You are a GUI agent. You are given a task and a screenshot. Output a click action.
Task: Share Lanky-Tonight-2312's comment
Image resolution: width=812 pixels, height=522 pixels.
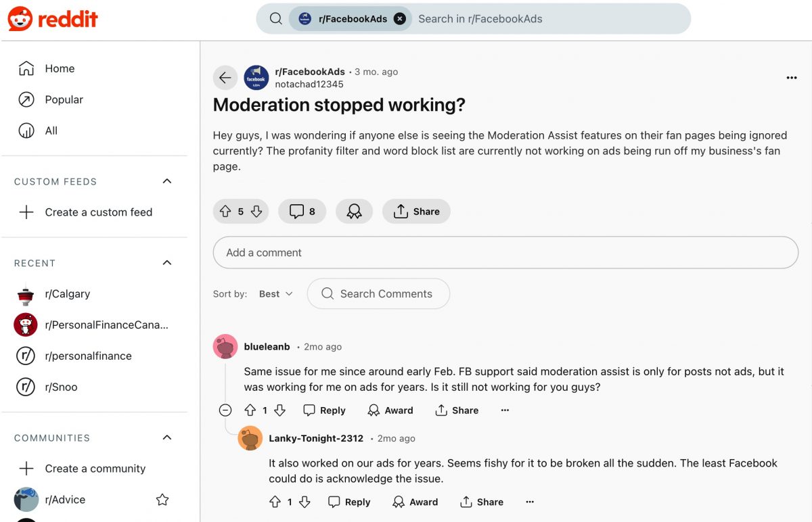482,502
